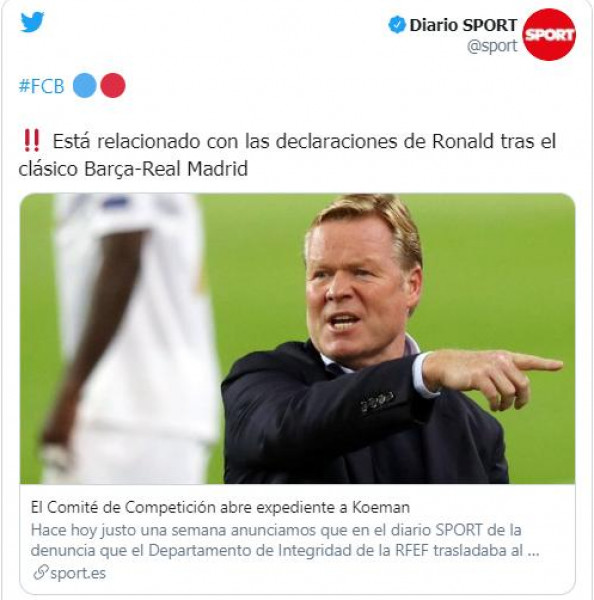Open the red SPORT profile avatar
The height and width of the screenshot is (600, 594).
click(x=549, y=34)
